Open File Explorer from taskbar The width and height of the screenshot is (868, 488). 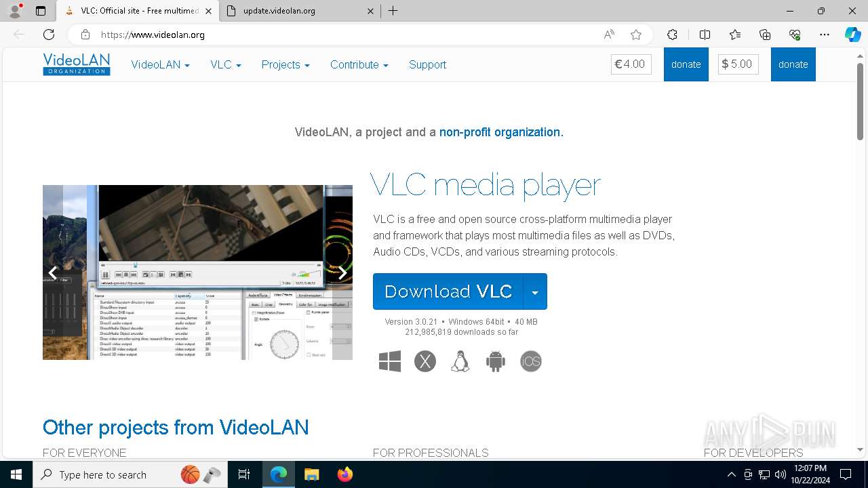tap(312, 474)
